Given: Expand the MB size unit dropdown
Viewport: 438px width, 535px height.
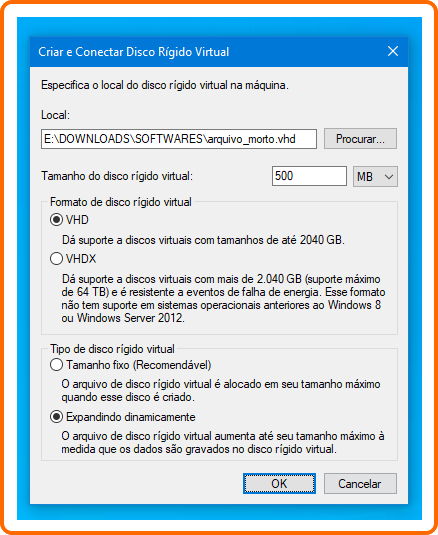Looking at the screenshot, I should [x=375, y=176].
